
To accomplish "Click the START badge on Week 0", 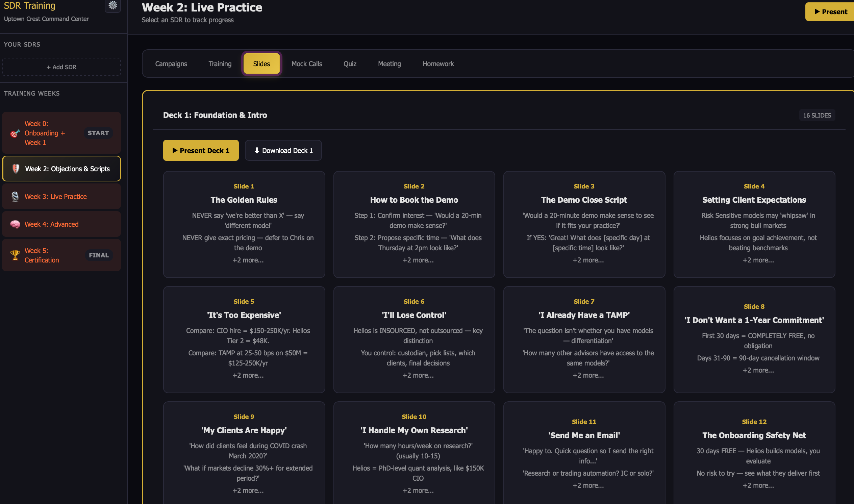I will (98, 133).
